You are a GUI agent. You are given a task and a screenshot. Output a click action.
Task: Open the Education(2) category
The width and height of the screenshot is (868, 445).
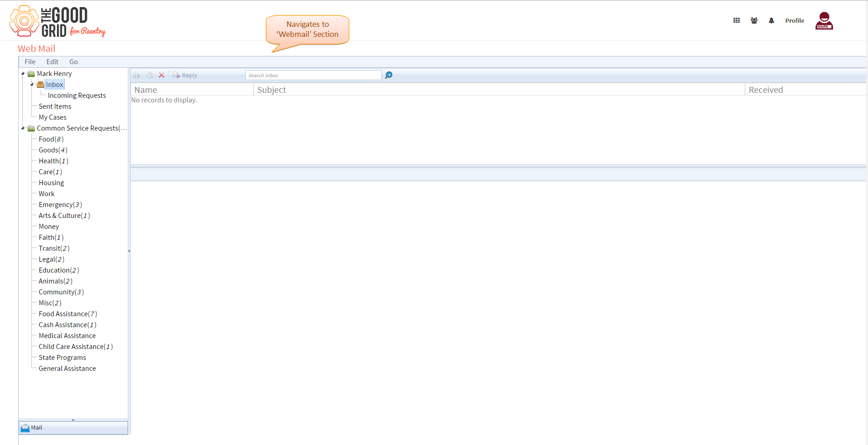[x=59, y=270]
